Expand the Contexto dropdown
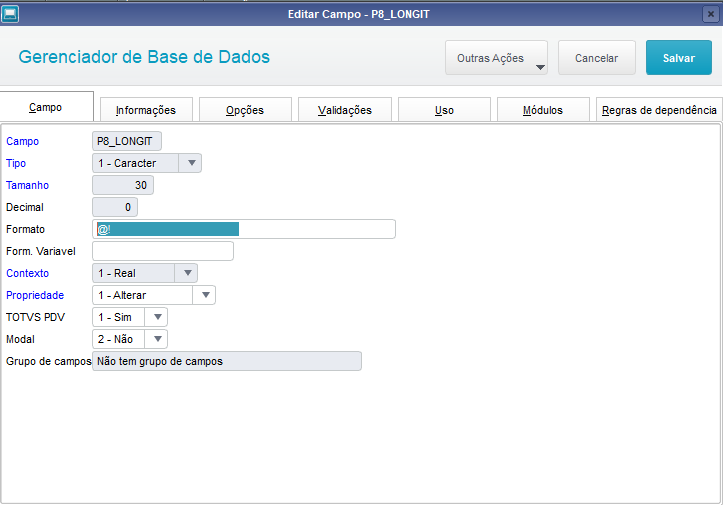This screenshot has height=505, width=723. 187,273
